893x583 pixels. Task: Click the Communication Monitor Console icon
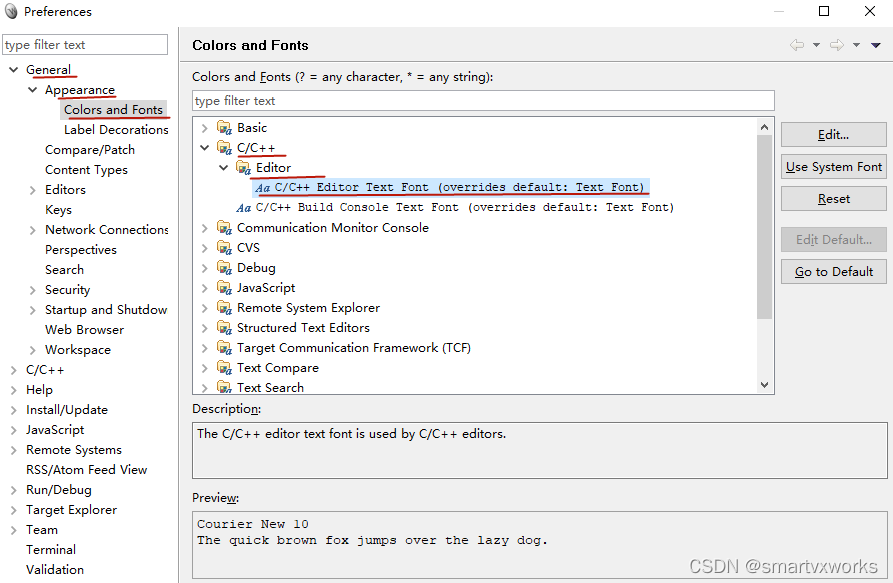223,227
